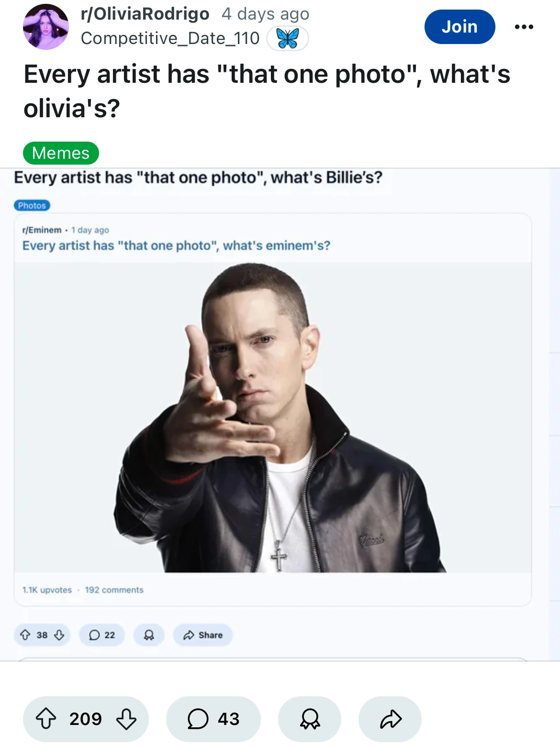Open the r/OliviaRodrigo subreddit link
The height and width of the screenshot is (746, 560).
pos(145,14)
